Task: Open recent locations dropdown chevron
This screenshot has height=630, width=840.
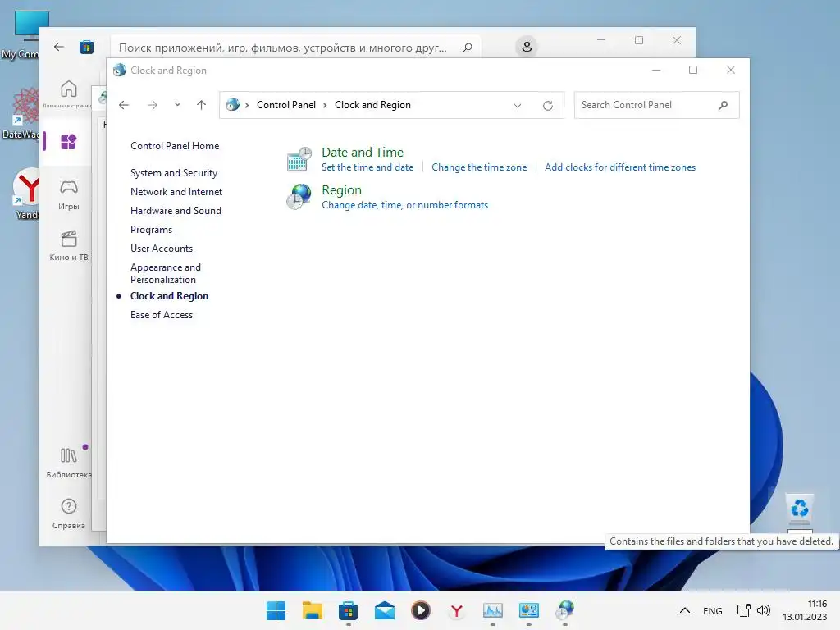Action: [x=177, y=105]
